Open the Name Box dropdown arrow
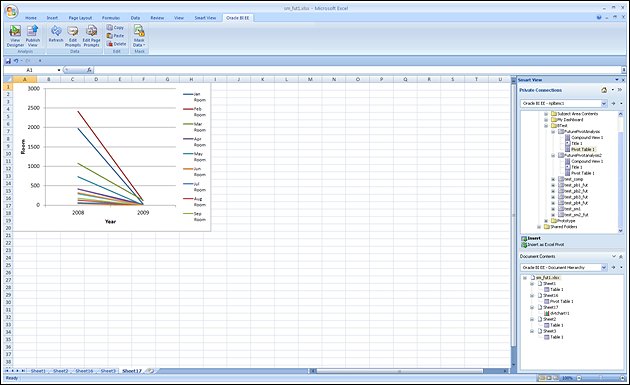The height and width of the screenshot is (385, 630). coord(59,70)
